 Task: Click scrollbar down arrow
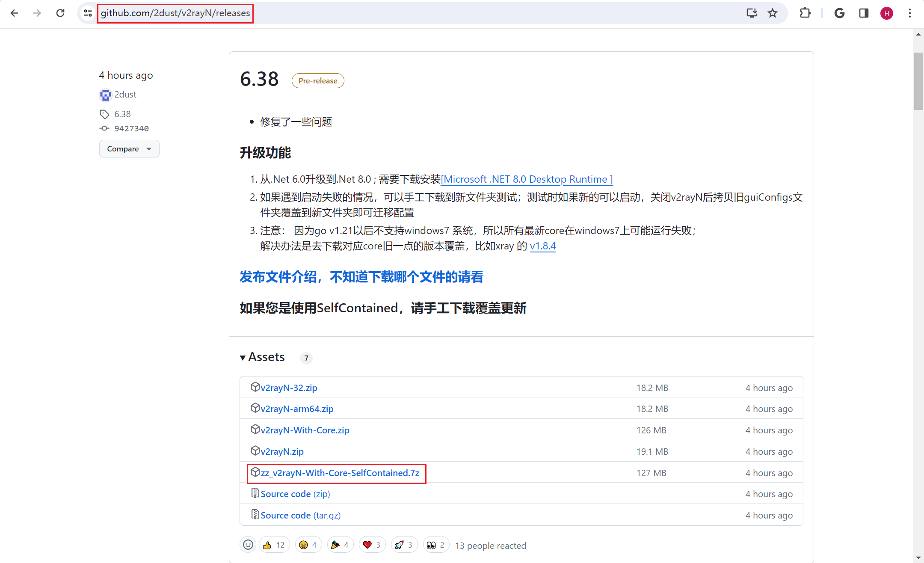918,558
